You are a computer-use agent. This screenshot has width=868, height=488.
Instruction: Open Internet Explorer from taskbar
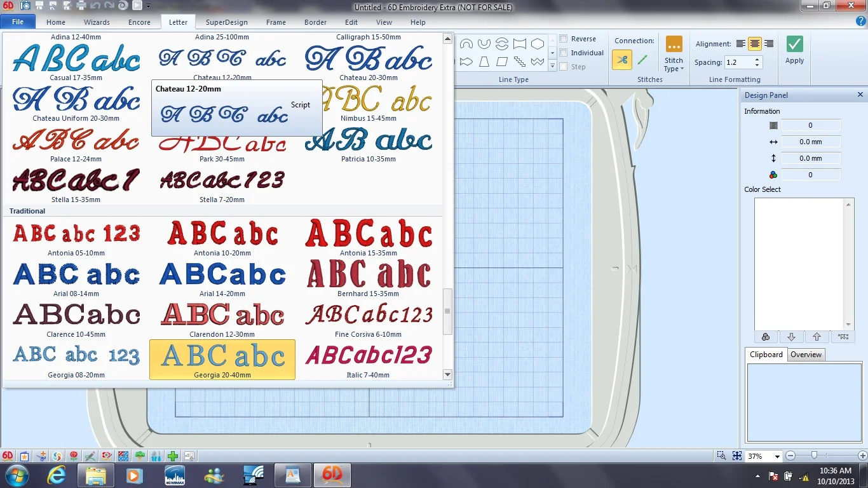point(57,475)
